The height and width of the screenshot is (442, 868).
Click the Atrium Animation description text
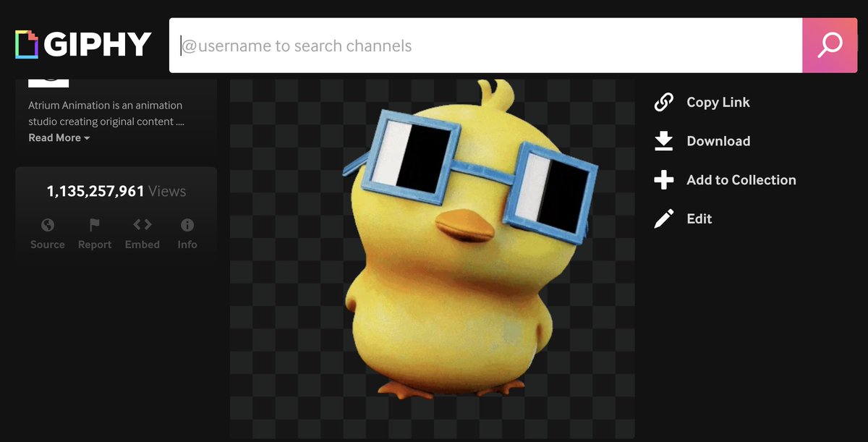click(106, 114)
